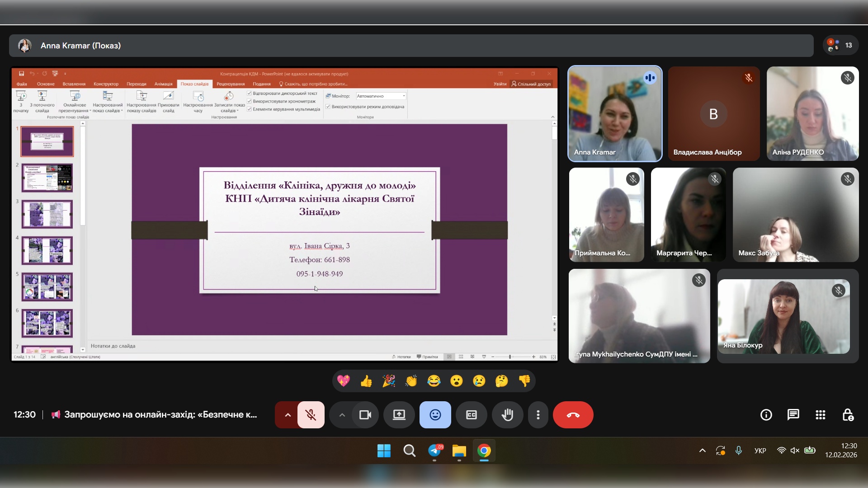
Task: Show hidden system tray icons
Action: [702, 450]
